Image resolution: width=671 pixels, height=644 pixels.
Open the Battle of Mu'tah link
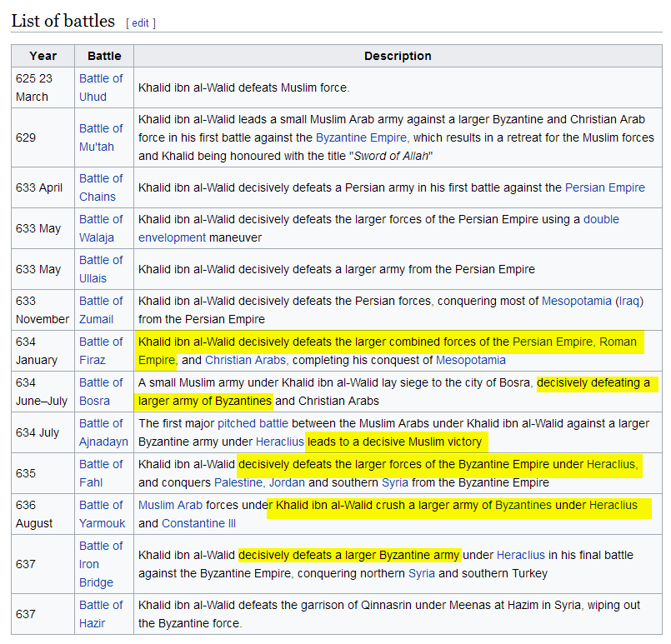(x=101, y=137)
